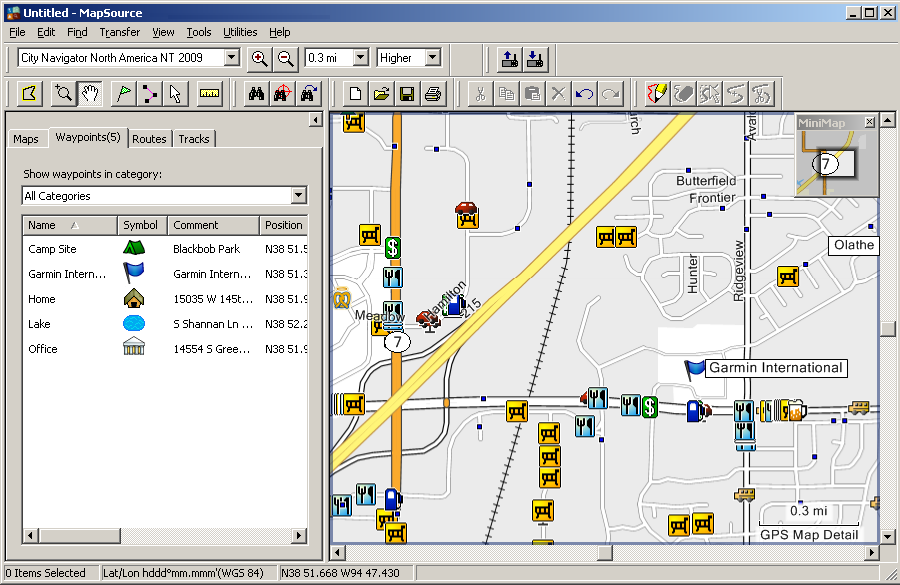Collapse the left panel with arrow
Viewport: 900px width, 585px height.
click(x=315, y=119)
